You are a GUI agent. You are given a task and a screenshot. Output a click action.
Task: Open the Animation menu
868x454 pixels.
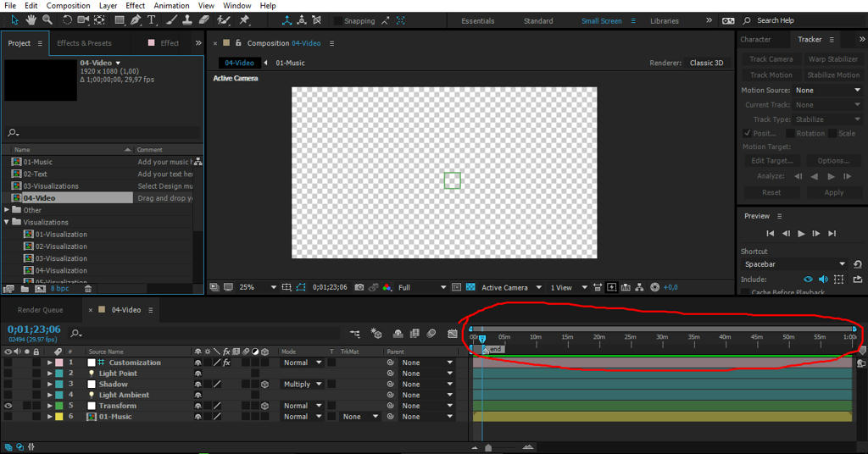(171, 6)
